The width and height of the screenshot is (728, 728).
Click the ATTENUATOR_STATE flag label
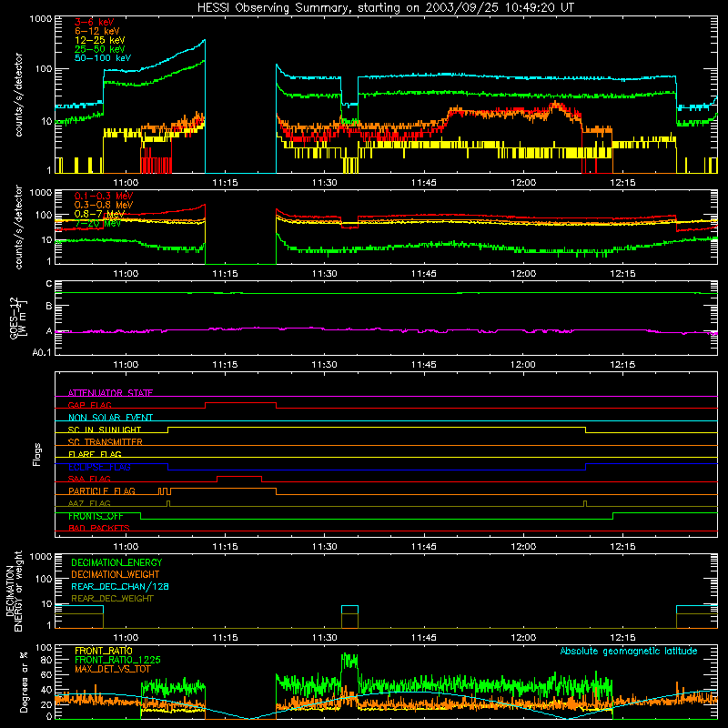pyautogui.click(x=110, y=393)
